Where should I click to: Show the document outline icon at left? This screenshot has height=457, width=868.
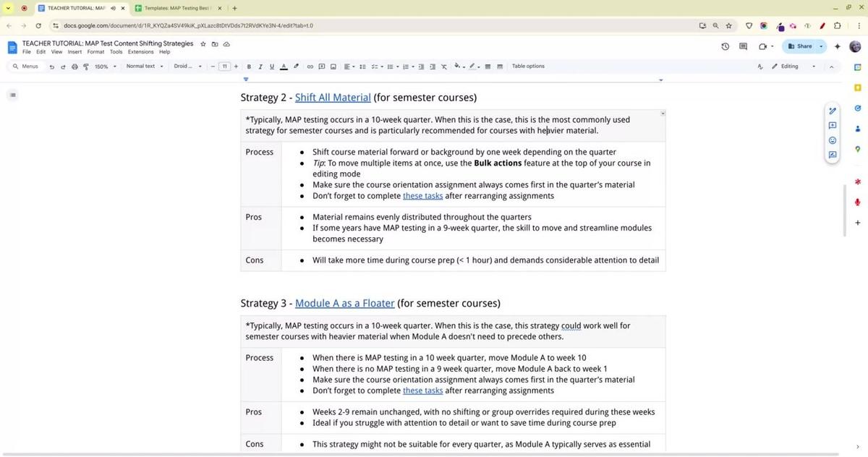click(x=12, y=95)
